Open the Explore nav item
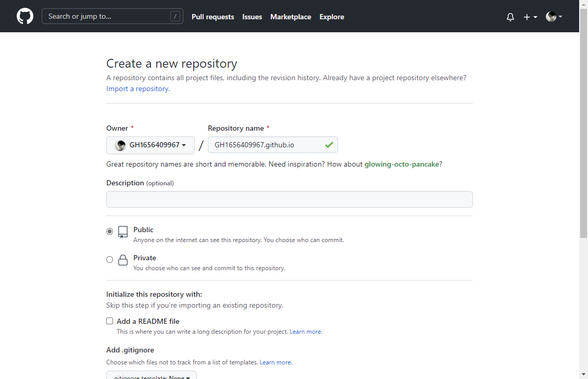The height and width of the screenshot is (379, 588). (x=332, y=17)
